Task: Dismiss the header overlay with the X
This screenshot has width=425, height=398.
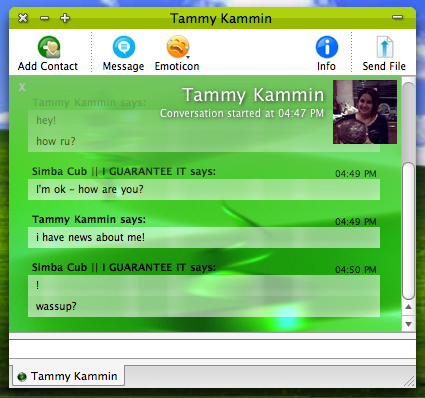Action: 22,87
